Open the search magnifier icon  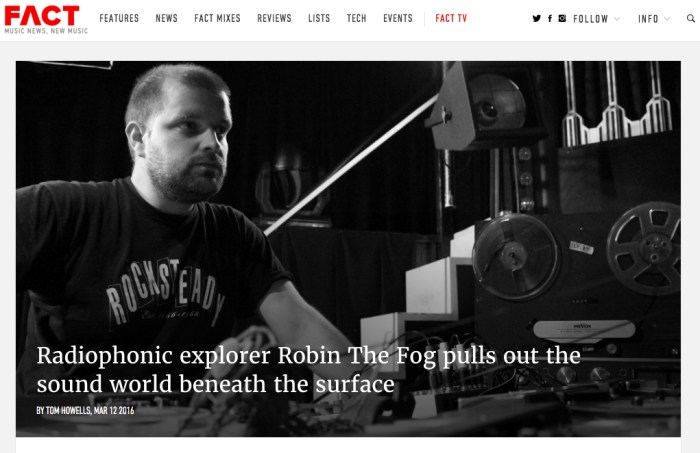(x=691, y=18)
